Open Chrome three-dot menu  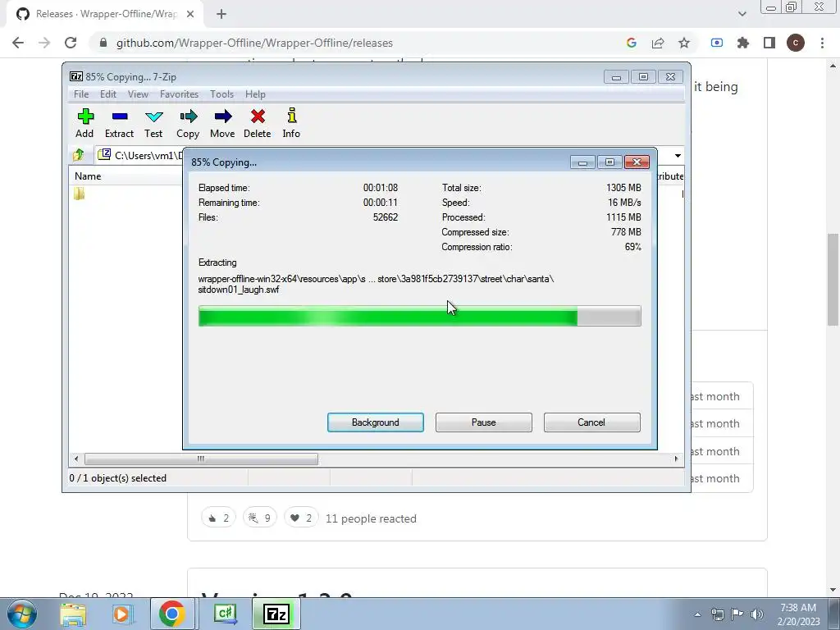(x=822, y=43)
